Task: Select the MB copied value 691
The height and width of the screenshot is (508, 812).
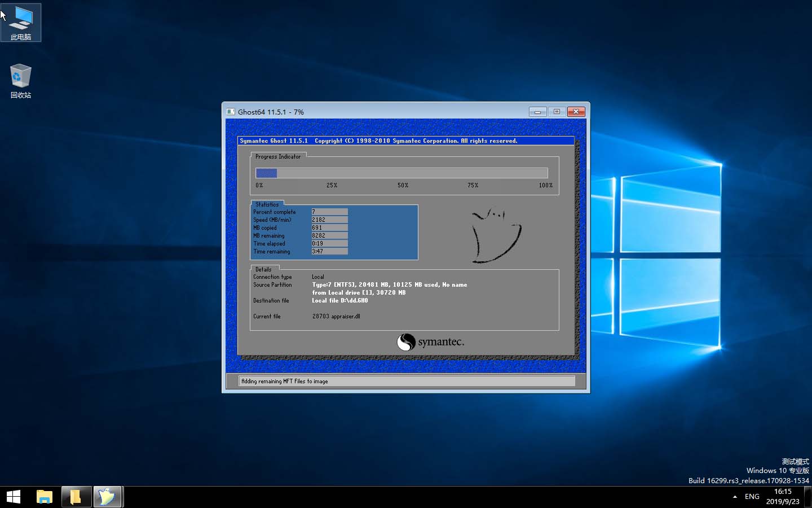Action: pos(329,227)
